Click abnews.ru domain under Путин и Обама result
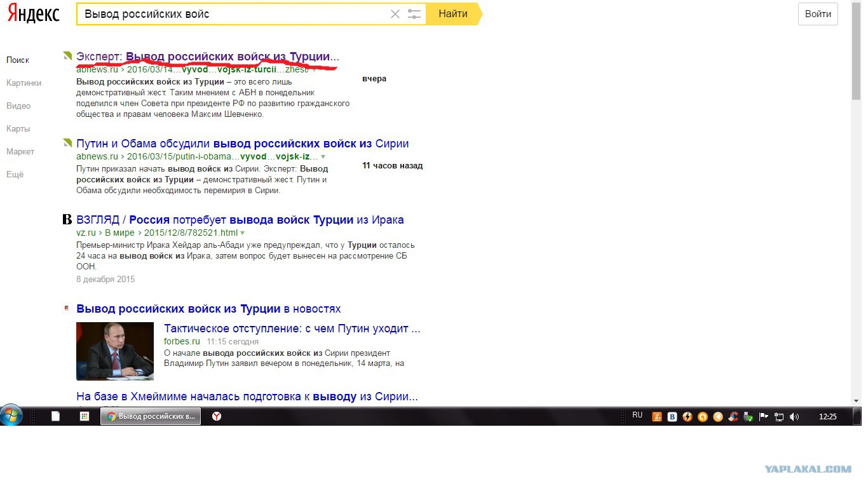The width and height of the screenshot is (868, 488). (x=97, y=156)
